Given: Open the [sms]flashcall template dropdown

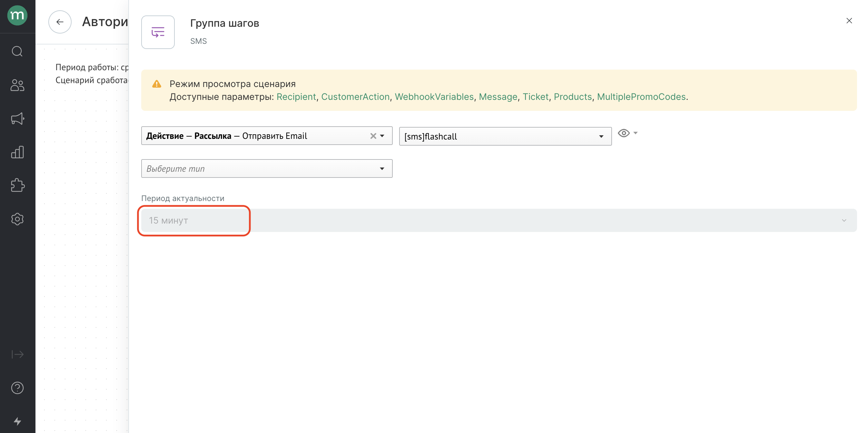Looking at the screenshot, I should pyautogui.click(x=505, y=136).
